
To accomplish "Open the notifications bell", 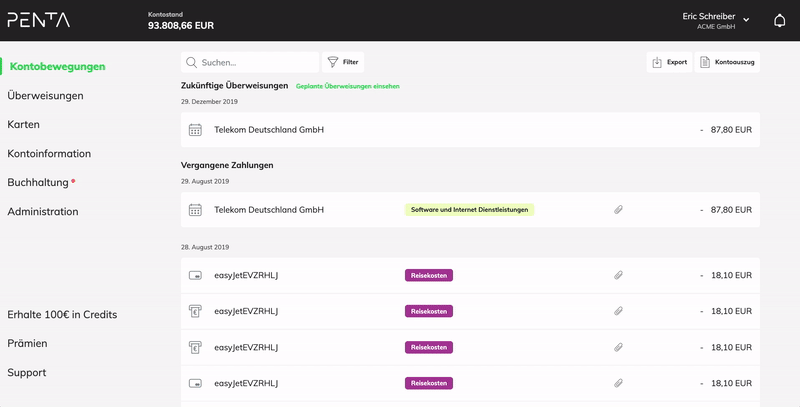I will coord(780,20).
